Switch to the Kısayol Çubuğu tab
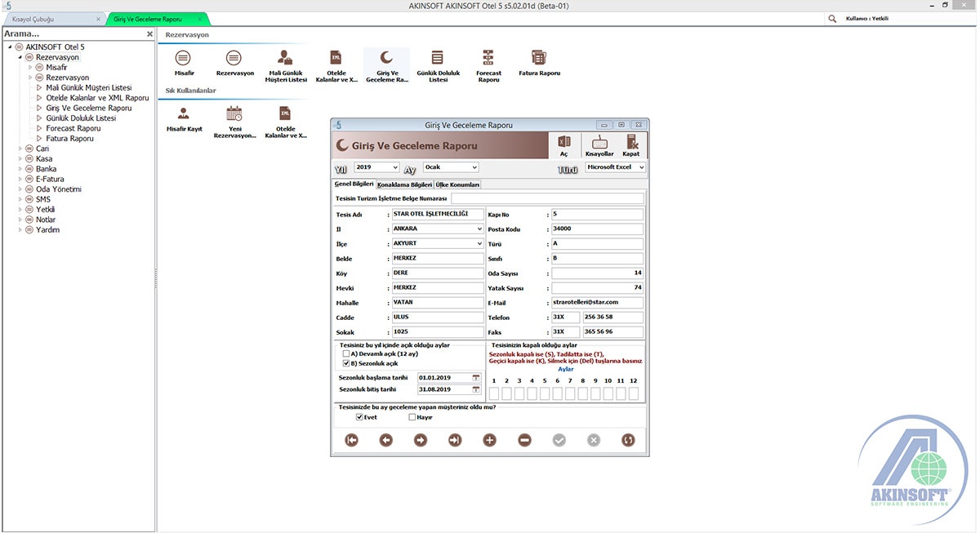The image size is (980, 533). click(x=34, y=18)
